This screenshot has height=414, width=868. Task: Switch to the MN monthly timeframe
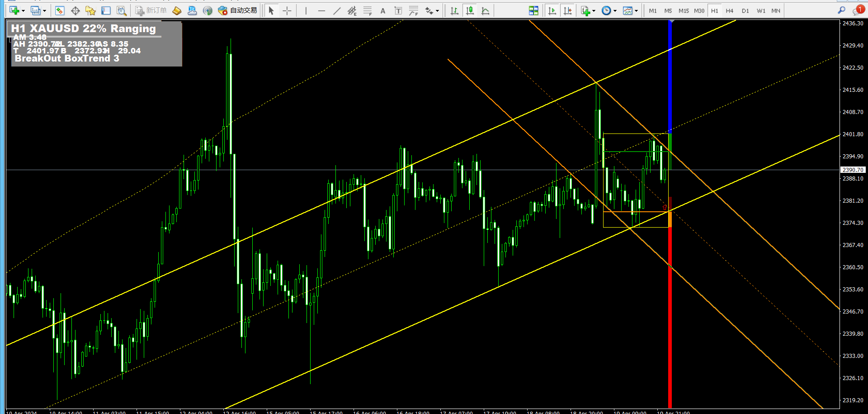click(x=776, y=11)
